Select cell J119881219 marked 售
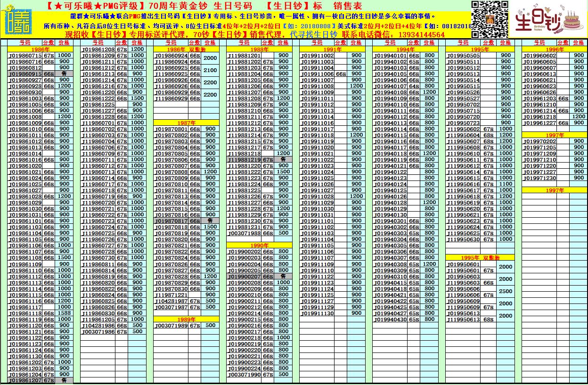Image resolution: width=588 pixels, height=385 pixels. tap(245, 160)
